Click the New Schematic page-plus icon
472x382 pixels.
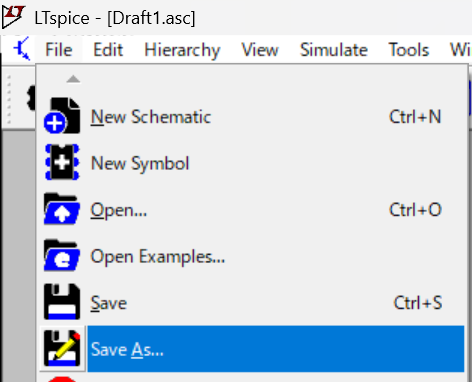click(62, 116)
